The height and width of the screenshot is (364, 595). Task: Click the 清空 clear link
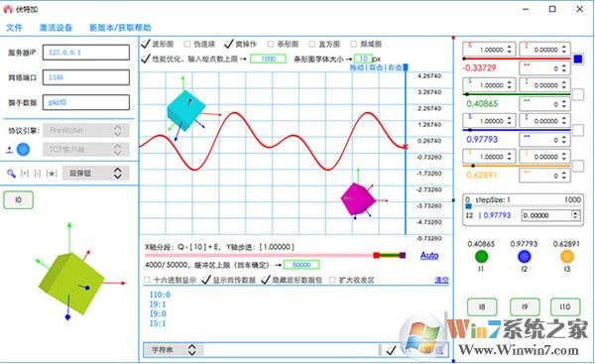coord(441,280)
